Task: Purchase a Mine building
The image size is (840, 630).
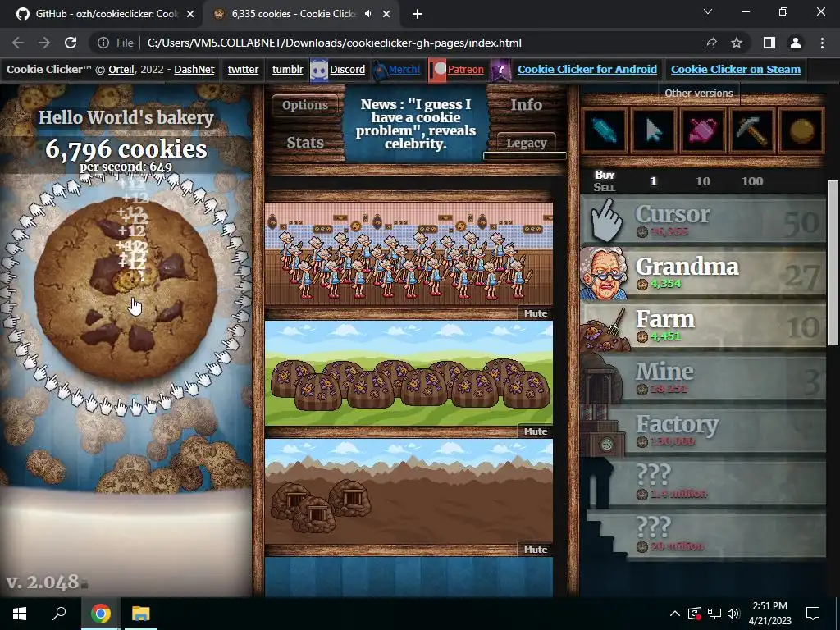Action: [x=703, y=378]
